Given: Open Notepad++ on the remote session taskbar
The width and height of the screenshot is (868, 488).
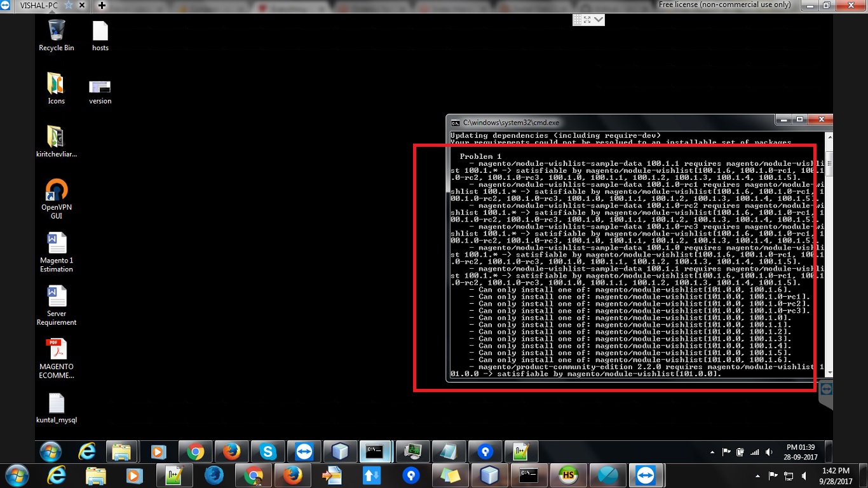Looking at the screenshot, I should click(521, 452).
